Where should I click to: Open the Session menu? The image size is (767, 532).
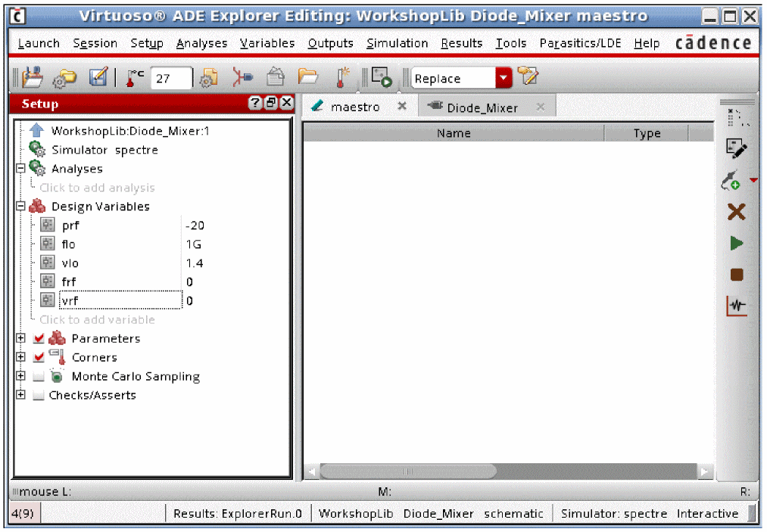point(95,43)
